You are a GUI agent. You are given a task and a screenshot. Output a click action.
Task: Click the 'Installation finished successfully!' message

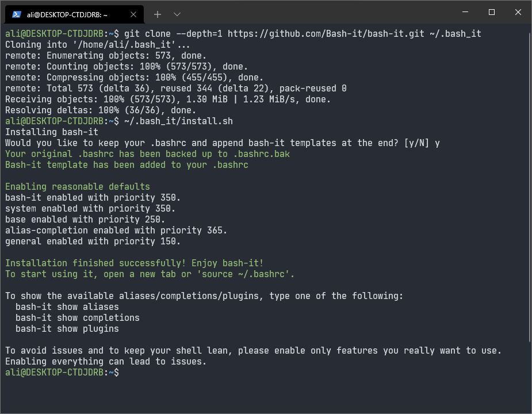(95, 263)
